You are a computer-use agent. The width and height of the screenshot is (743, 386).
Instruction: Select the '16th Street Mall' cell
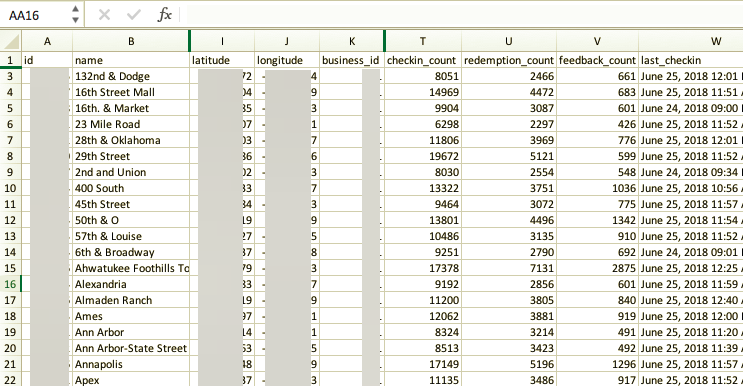click(131, 92)
